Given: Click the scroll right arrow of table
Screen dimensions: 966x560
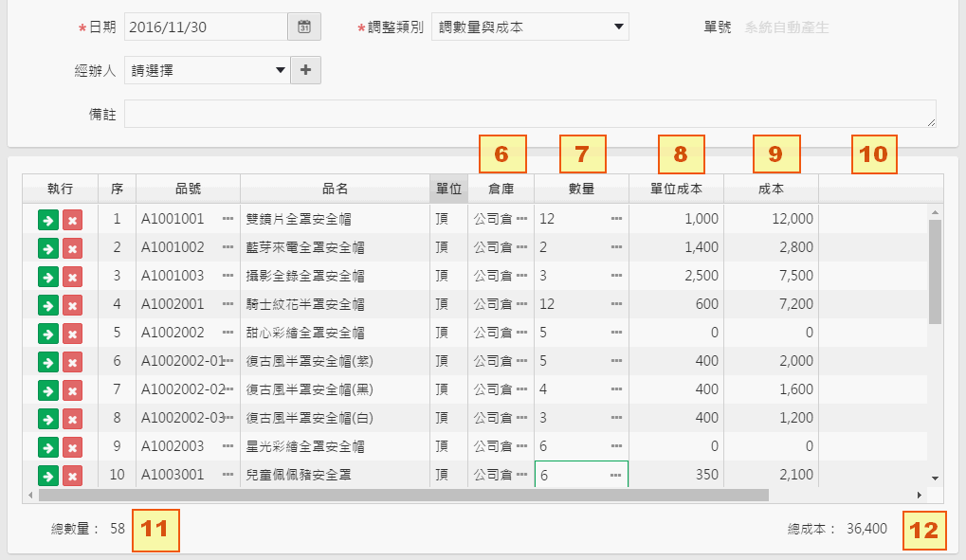Looking at the screenshot, I should (x=920, y=496).
